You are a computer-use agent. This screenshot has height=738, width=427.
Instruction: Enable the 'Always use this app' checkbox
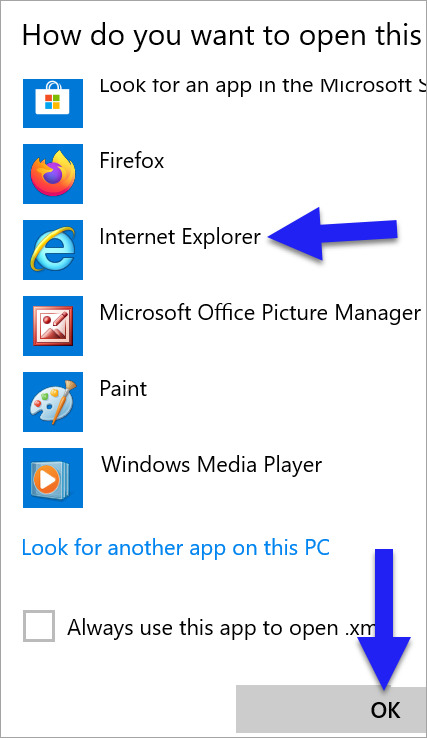(39, 626)
